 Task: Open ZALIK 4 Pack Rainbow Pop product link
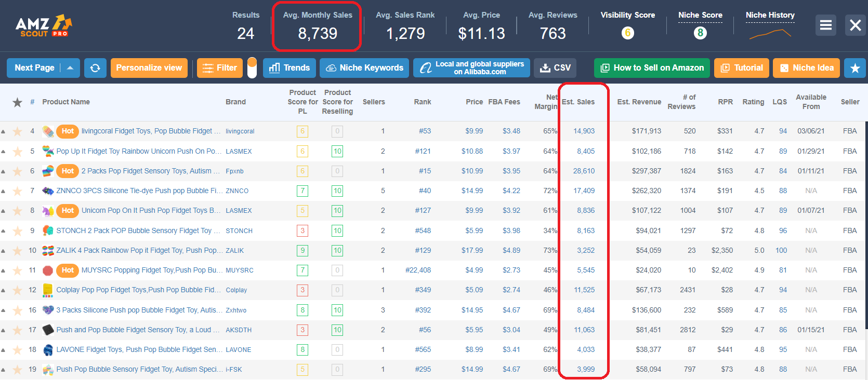coord(138,251)
